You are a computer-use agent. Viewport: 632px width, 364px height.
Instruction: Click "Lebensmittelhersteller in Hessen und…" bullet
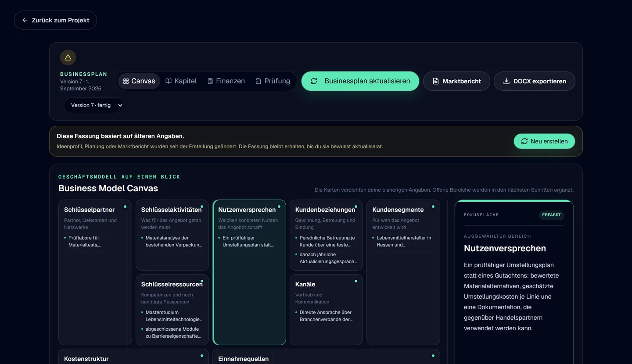(x=403, y=241)
